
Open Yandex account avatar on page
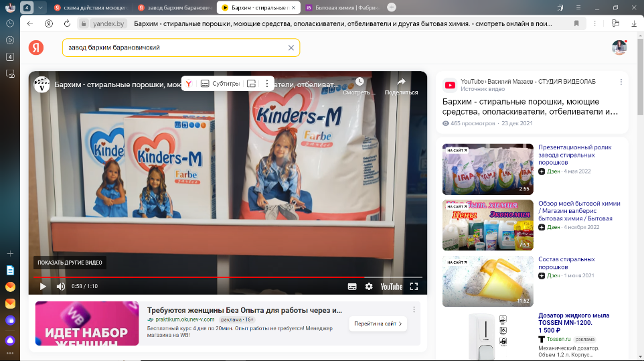tap(619, 48)
